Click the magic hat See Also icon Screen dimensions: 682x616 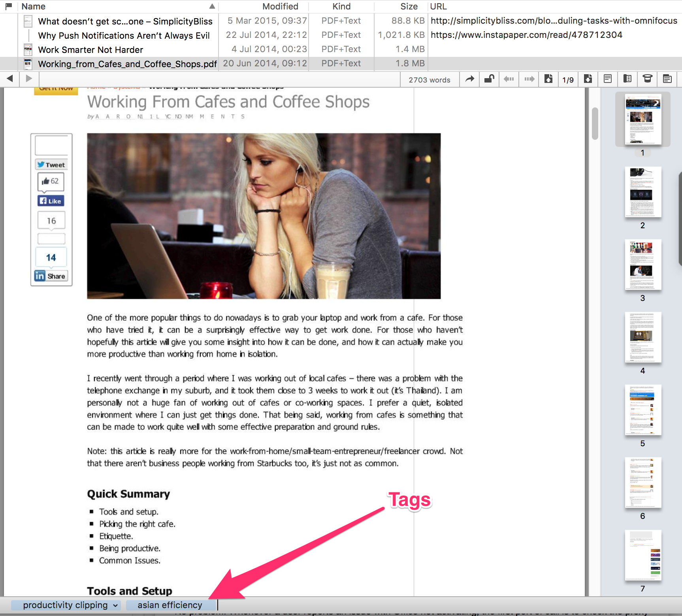[x=647, y=79]
